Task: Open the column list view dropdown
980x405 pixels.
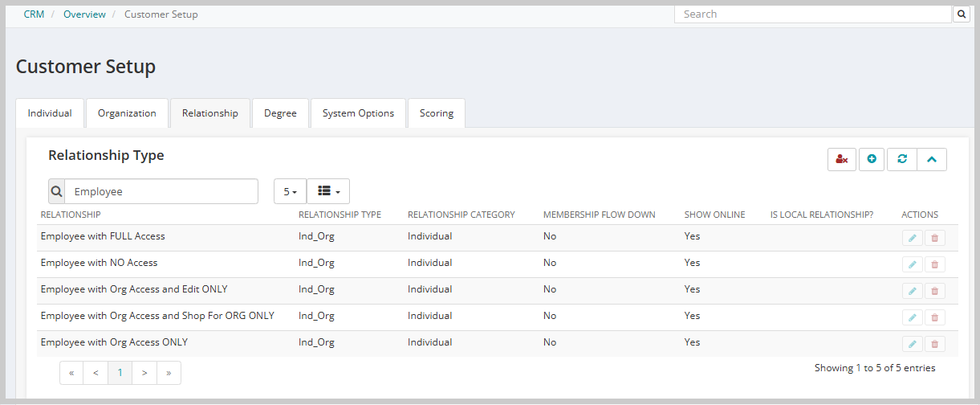Action: 328,191
